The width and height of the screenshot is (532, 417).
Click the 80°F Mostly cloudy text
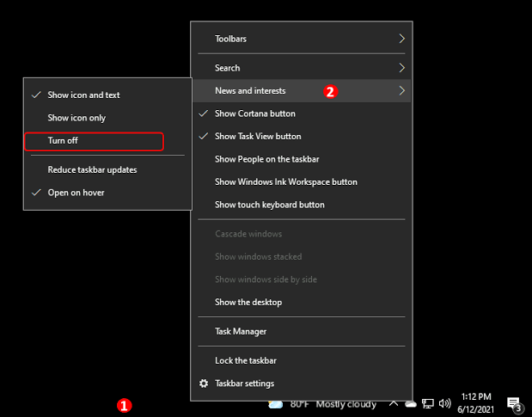coord(333,404)
